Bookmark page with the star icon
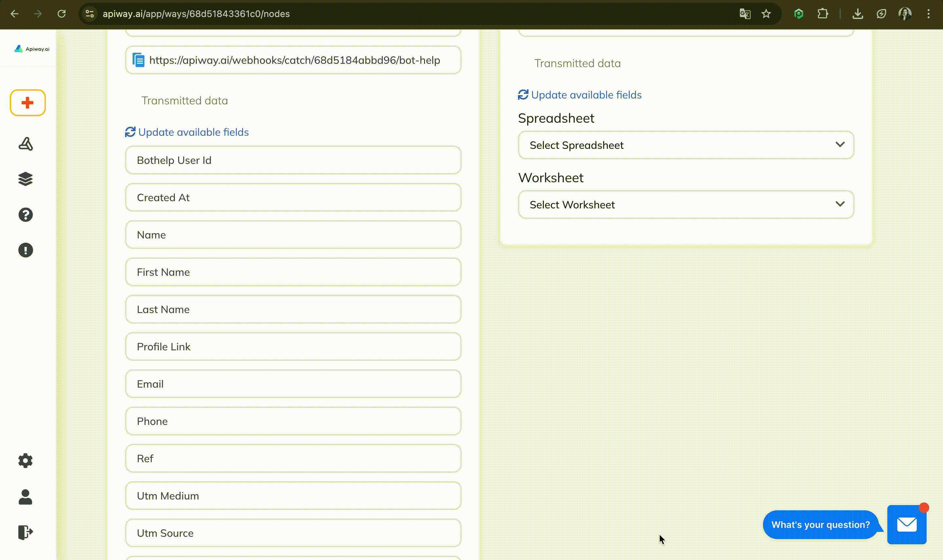Viewport: 943px width, 560px height. click(x=766, y=14)
